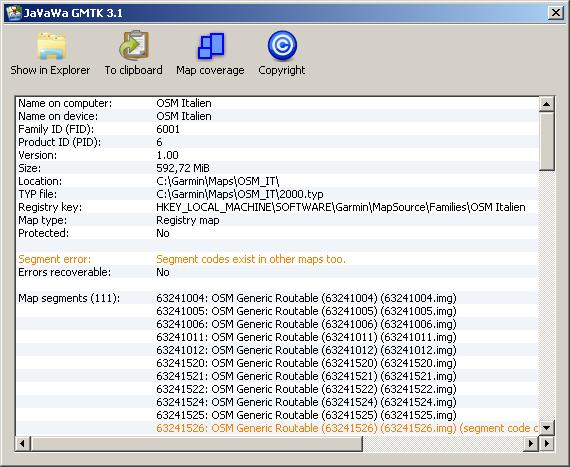Viewport: 570px width, 467px height.
Task: Select 'Segment codes exist in other maps too.'
Action: 251,259
